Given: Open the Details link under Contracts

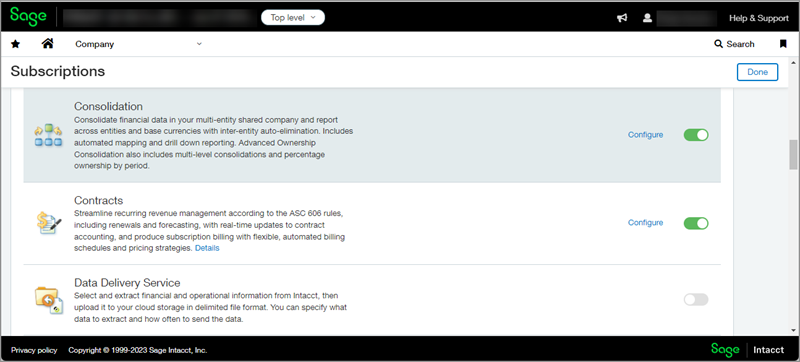Looking at the screenshot, I should point(207,248).
